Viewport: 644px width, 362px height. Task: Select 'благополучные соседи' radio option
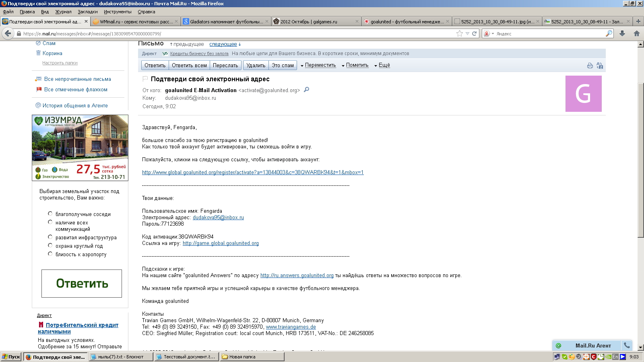[50, 214]
